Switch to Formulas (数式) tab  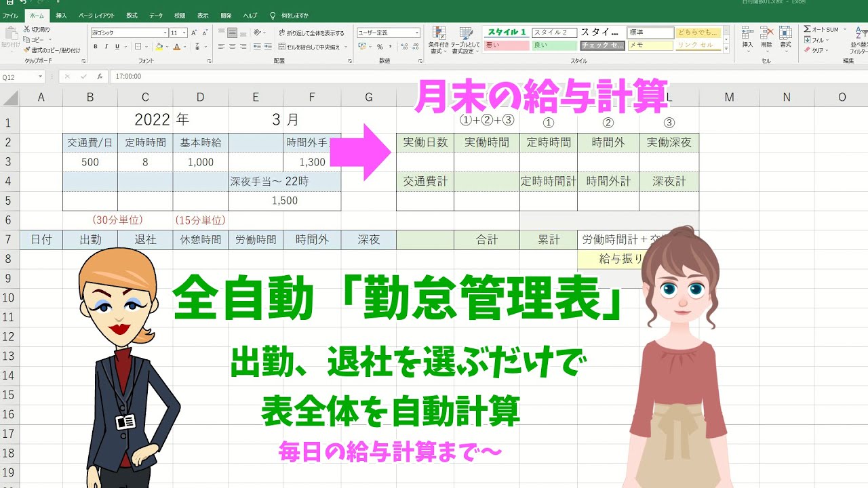pyautogui.click(x=132, y=15)
